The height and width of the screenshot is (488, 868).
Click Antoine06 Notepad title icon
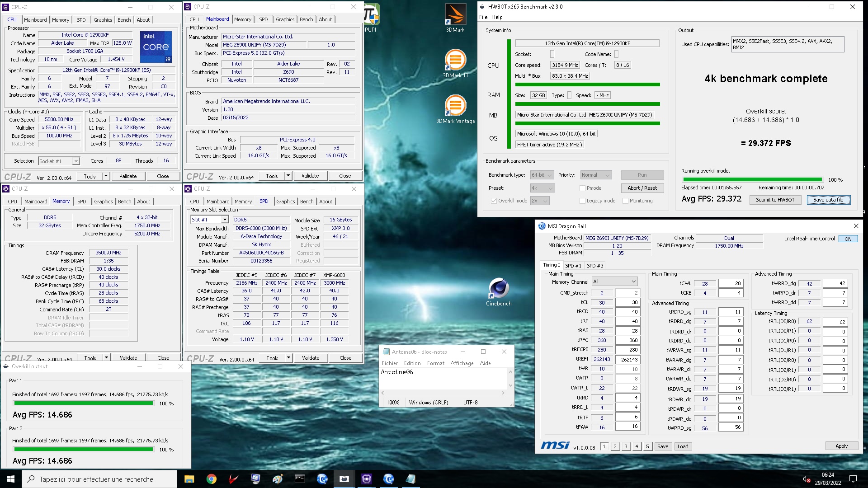[x=386, y=352]
